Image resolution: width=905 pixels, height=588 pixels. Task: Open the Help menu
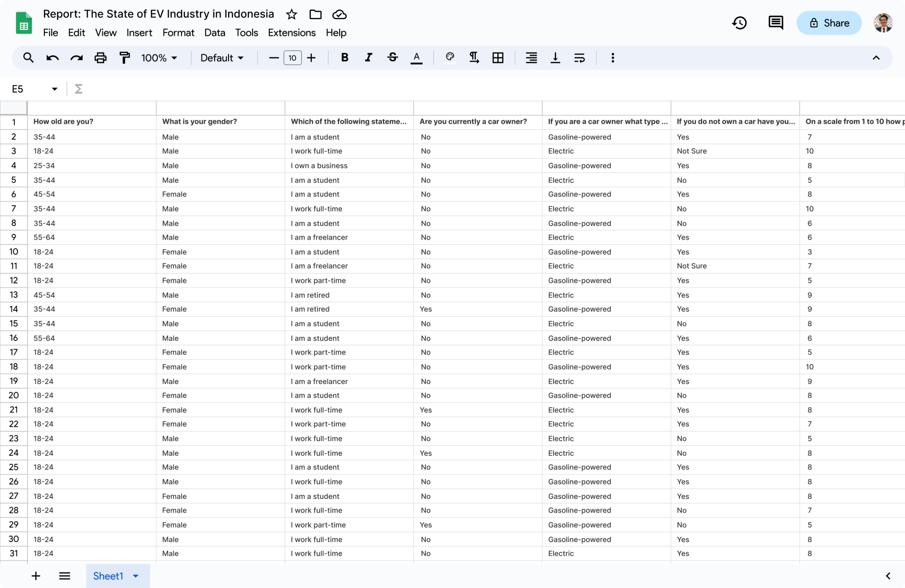(336, 33)
